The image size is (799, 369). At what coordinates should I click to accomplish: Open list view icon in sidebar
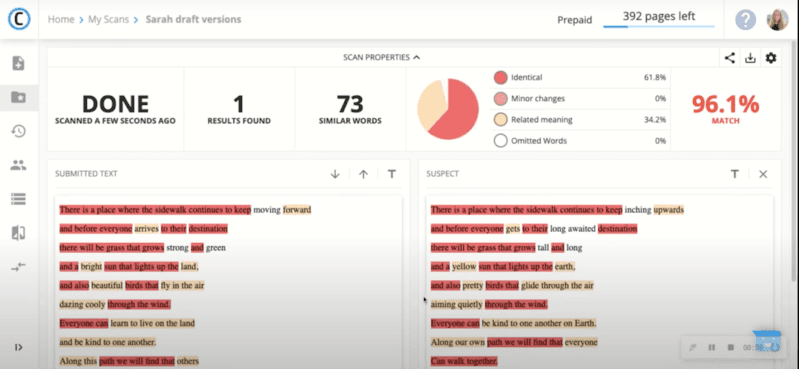(18, 199)
